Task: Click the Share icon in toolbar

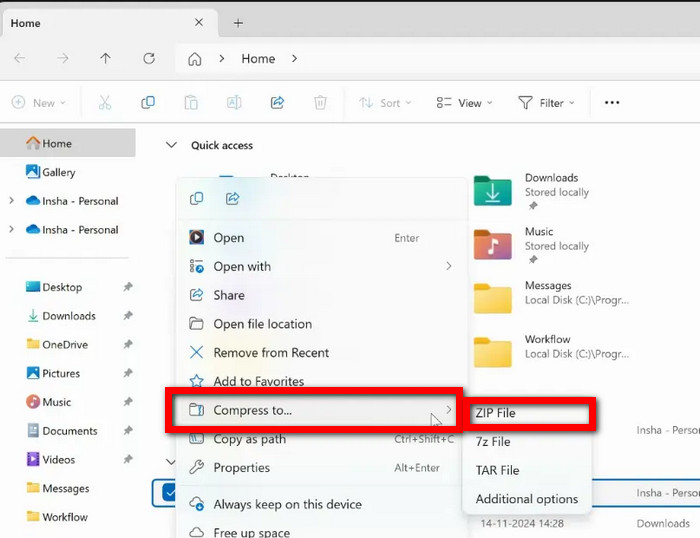Action: pyautogui.click(x=277, y=103)
